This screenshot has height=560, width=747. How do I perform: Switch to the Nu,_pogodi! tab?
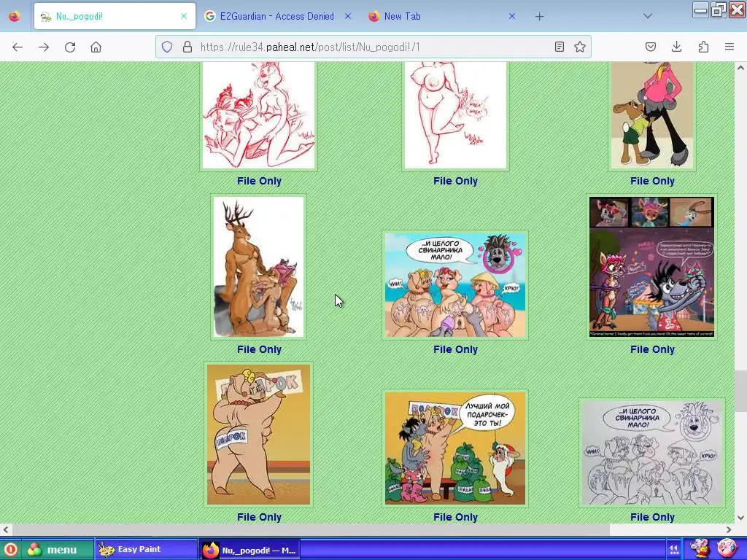(x=115, y=16)
